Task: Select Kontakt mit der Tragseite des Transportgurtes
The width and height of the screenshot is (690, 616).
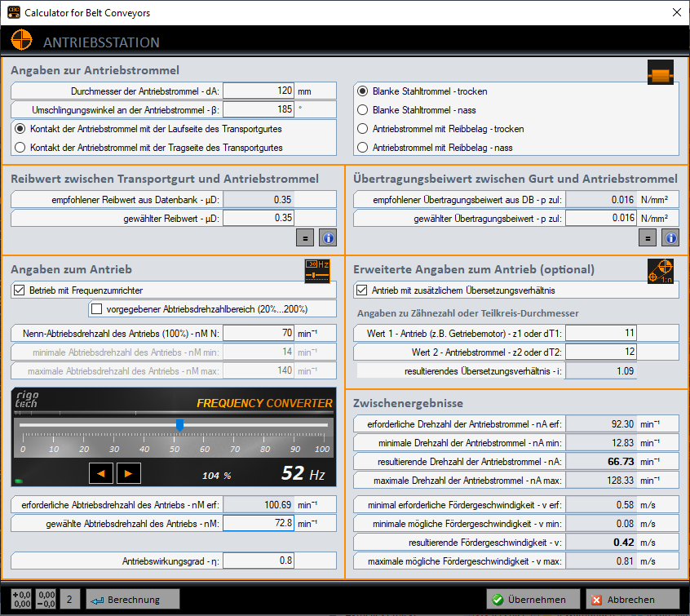Action: (19, 148)
